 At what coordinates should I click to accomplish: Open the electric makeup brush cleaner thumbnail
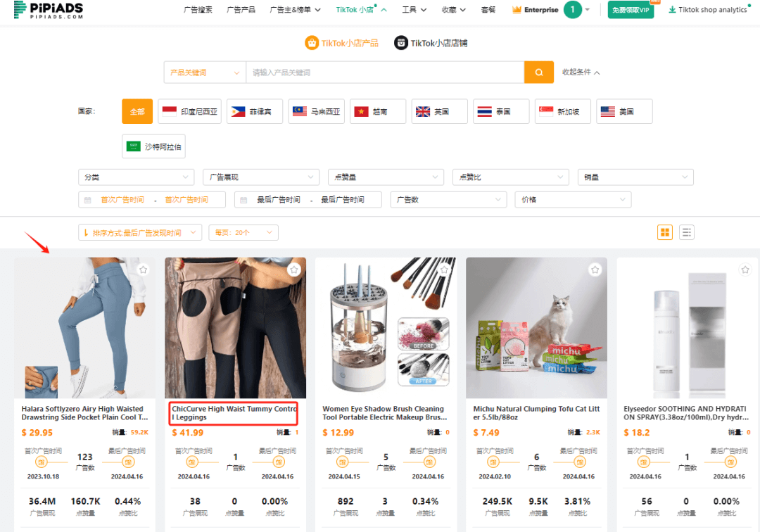(x=386, y=327)
